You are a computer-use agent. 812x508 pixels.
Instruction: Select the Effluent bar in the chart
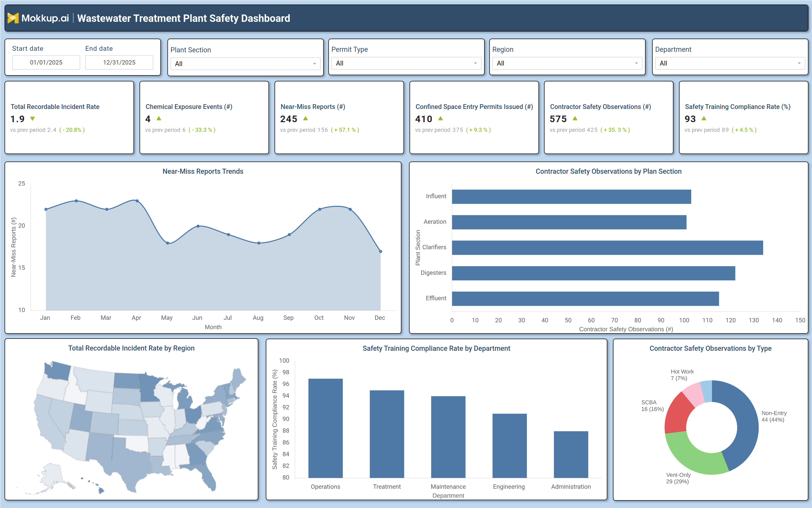(585, 299)
